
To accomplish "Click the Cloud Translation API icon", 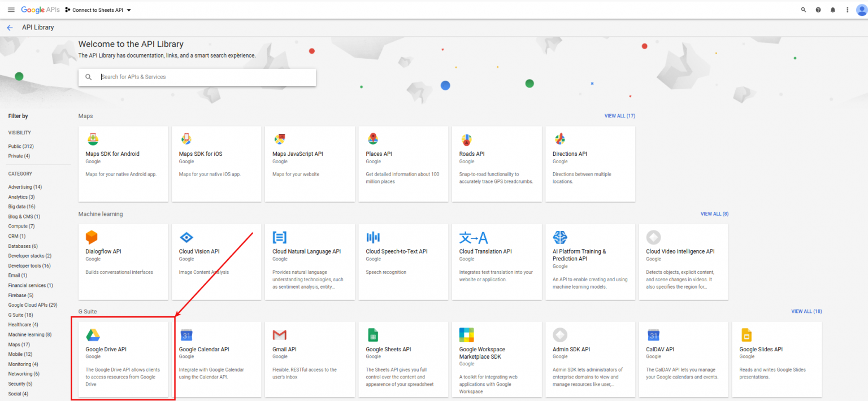I will point(473,237).
